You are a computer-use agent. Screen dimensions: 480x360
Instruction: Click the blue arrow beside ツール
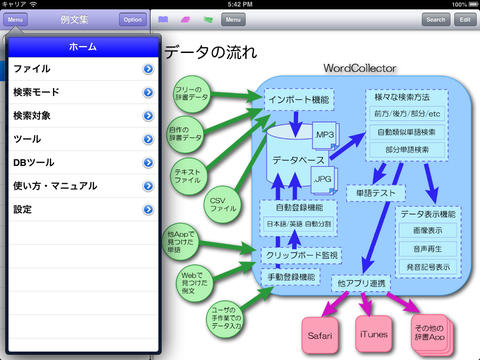pos(148,139)
